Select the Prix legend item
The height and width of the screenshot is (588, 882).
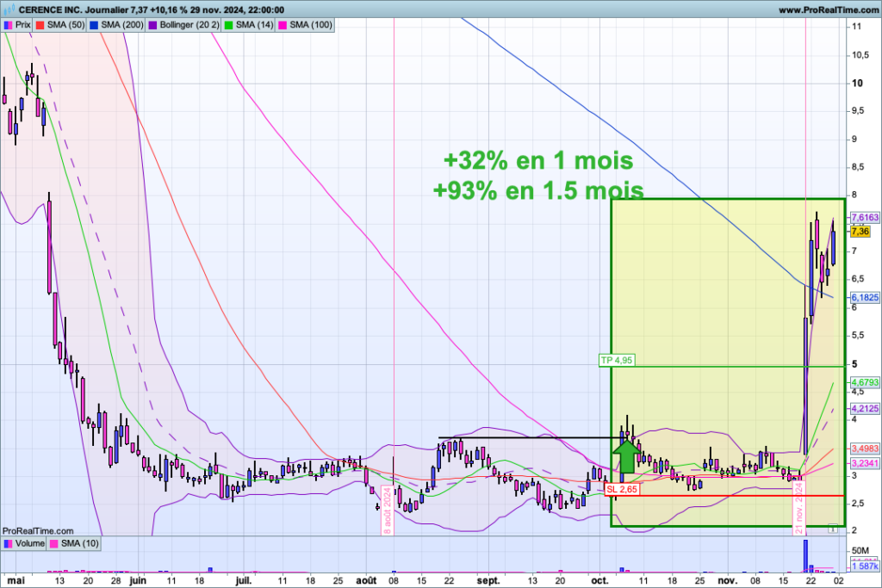pos(17,25)
